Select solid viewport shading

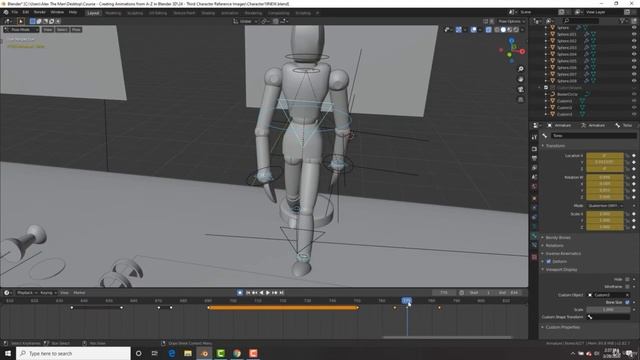pos(503,30)
